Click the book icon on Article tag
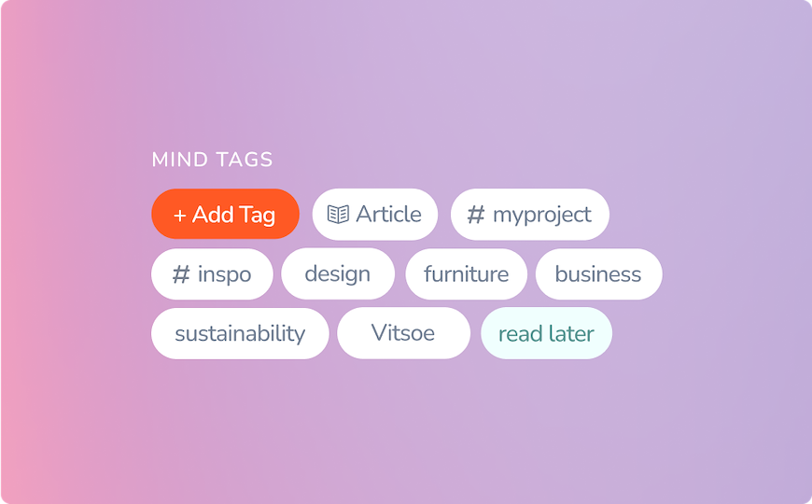 (338, 215)
